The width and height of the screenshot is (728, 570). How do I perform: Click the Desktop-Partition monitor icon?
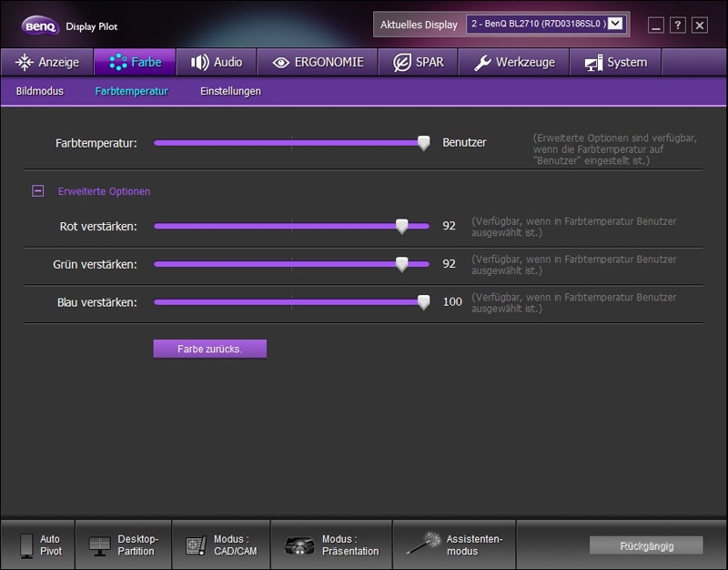(100, 545)
